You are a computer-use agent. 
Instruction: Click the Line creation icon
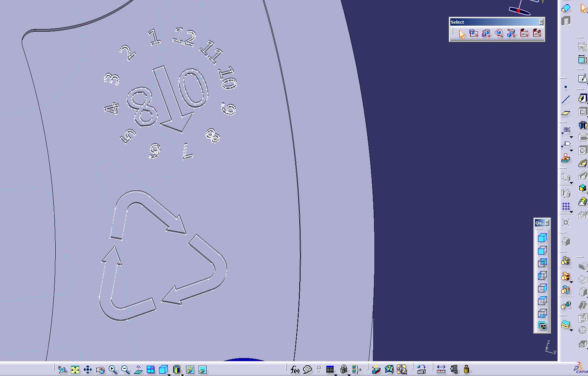click(x=566, y=100)
